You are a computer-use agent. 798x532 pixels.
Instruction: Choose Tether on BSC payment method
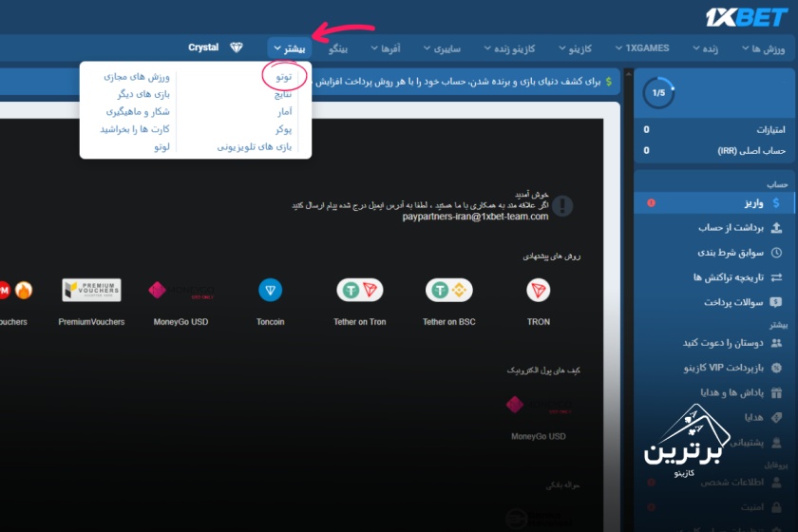(x=448, y=290)
